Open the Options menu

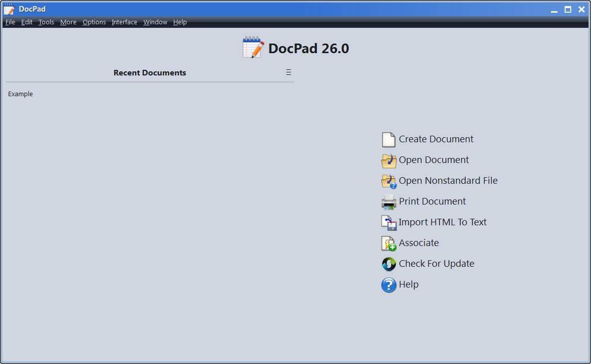(x=94, y=22)
